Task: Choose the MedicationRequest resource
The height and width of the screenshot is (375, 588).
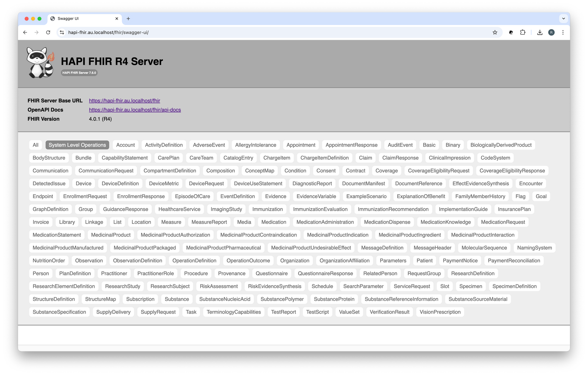Action: coord(503,222)
